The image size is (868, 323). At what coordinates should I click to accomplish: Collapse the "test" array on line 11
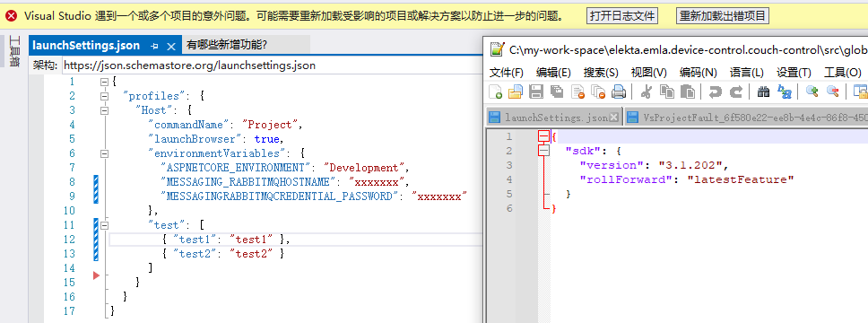click(x=105, y=225)
